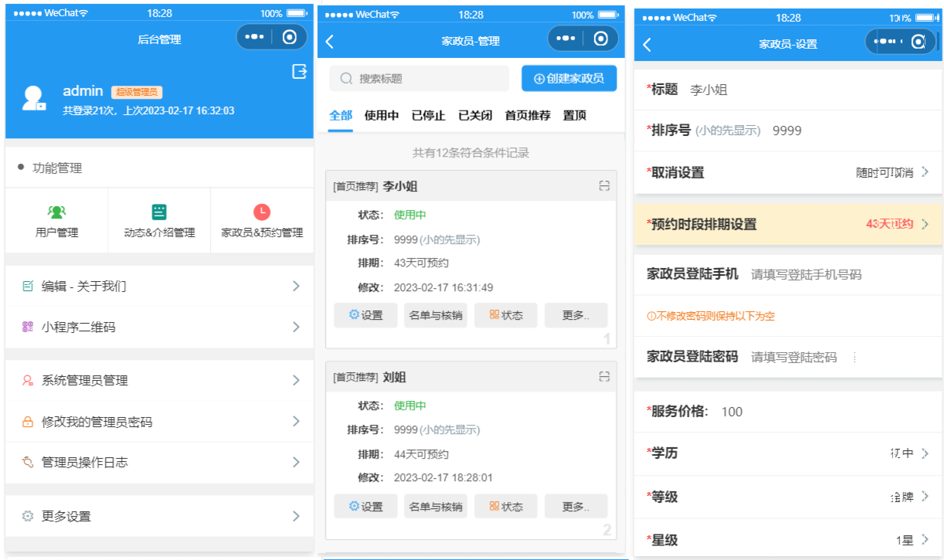Click scan icon on 刘姐 card
Image resolution: width=944 pixels, height=560 pixels.
tap(604, 376)
